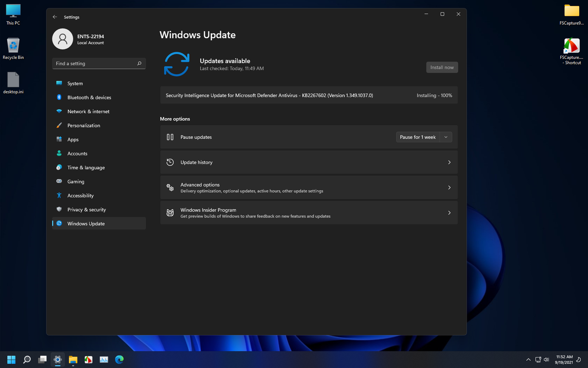Open This PC desktop icon
Viewport: 588px width, 368px height.
tap(13, 14)
